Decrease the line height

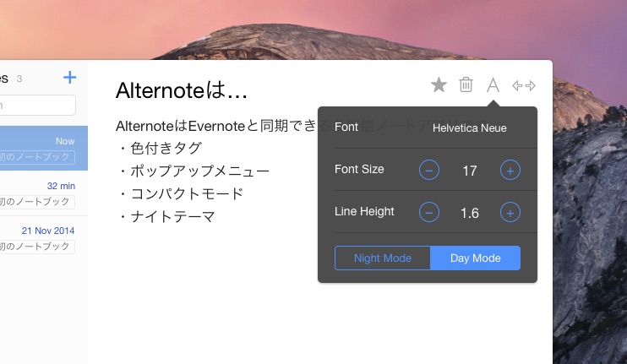429,212
